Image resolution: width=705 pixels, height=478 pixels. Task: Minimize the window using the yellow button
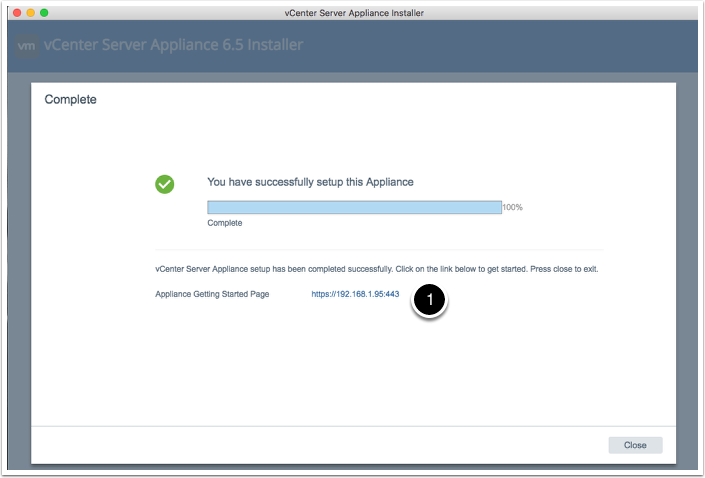pyautogui.click(x=31, y=12)
